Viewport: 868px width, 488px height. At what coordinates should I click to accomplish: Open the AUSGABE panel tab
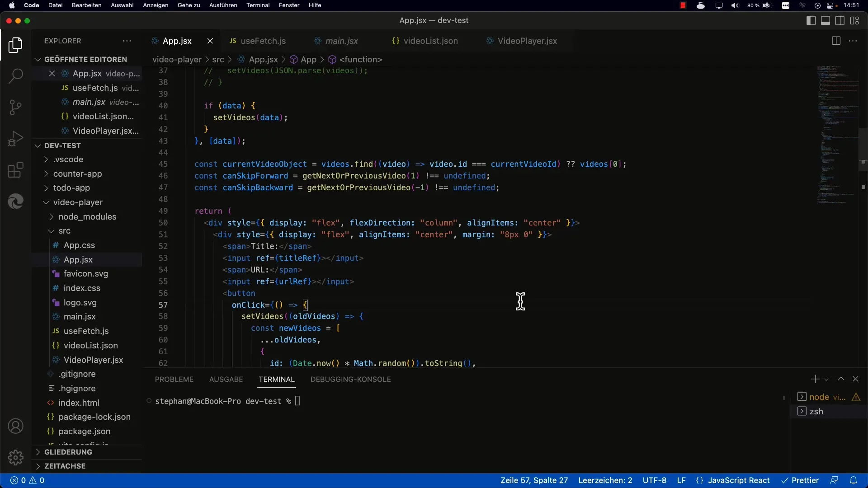tap(226, 379)
